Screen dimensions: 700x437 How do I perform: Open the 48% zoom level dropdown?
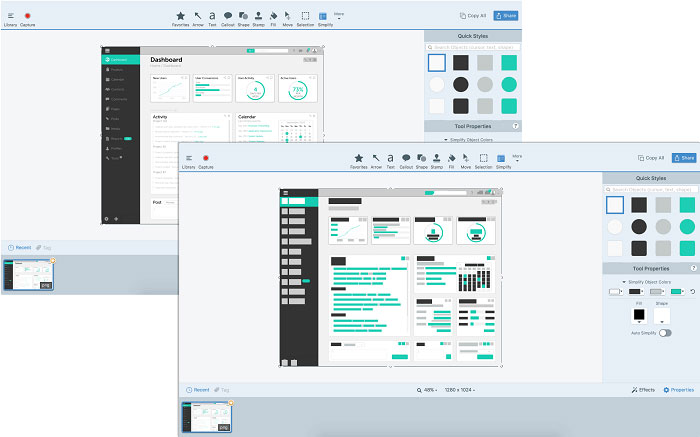point(428,389)
